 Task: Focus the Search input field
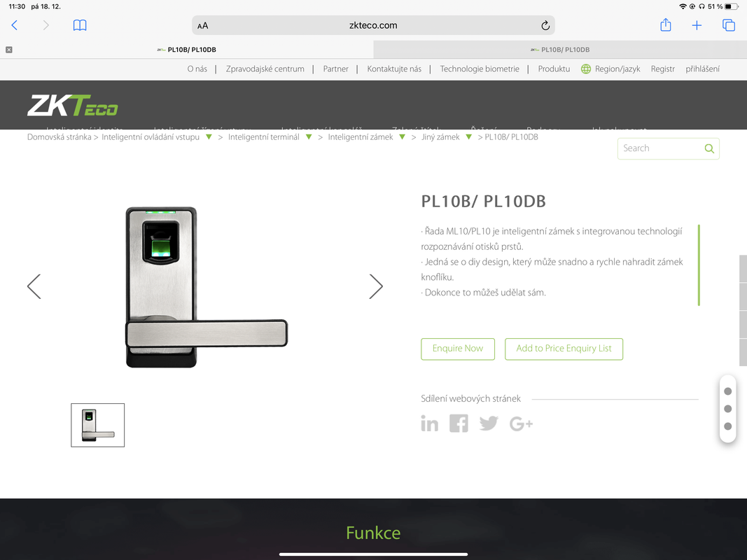[659, 148]
